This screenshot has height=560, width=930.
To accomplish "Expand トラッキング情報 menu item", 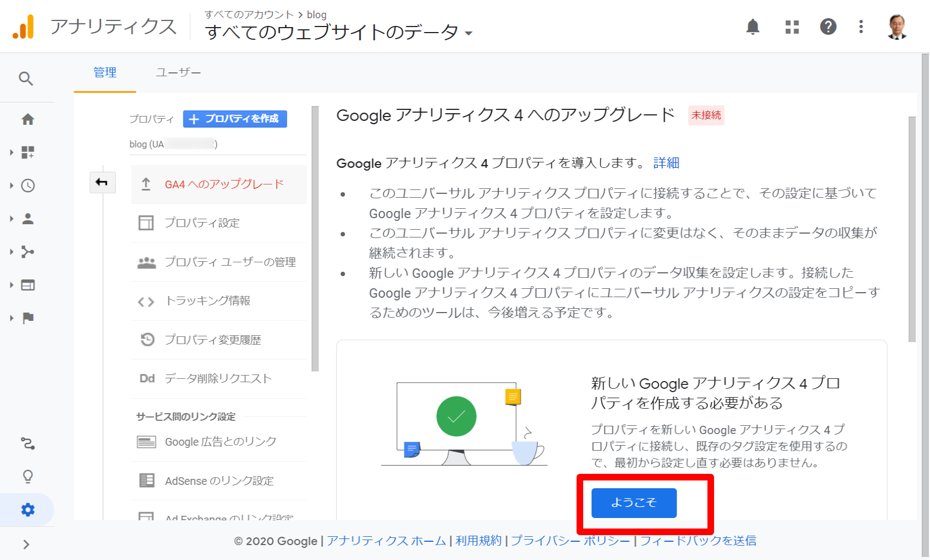I will click(x=219, y=301).
